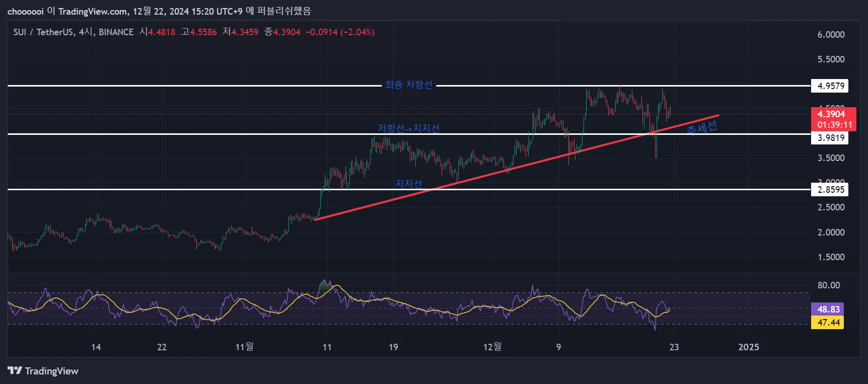Click the current price tag 4.3904
Image resolution: width=868 pixels, height=384 pixels.
834,119
